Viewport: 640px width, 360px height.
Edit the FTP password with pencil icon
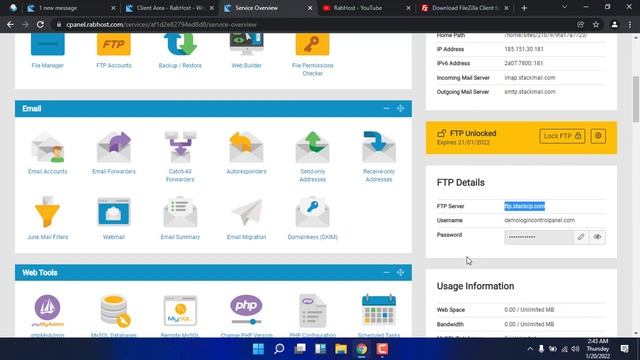click(581, 237)
